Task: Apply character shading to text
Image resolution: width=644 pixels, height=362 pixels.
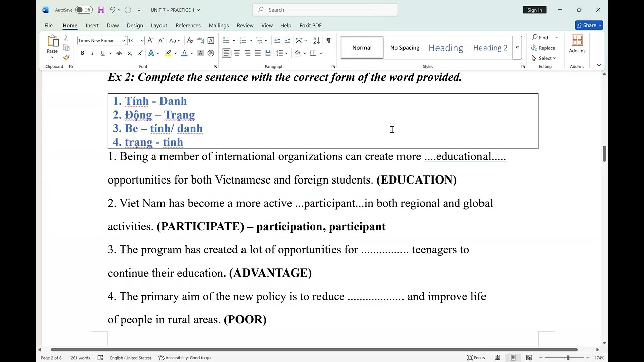Action: pyautogui.click(x=200, y=53)
